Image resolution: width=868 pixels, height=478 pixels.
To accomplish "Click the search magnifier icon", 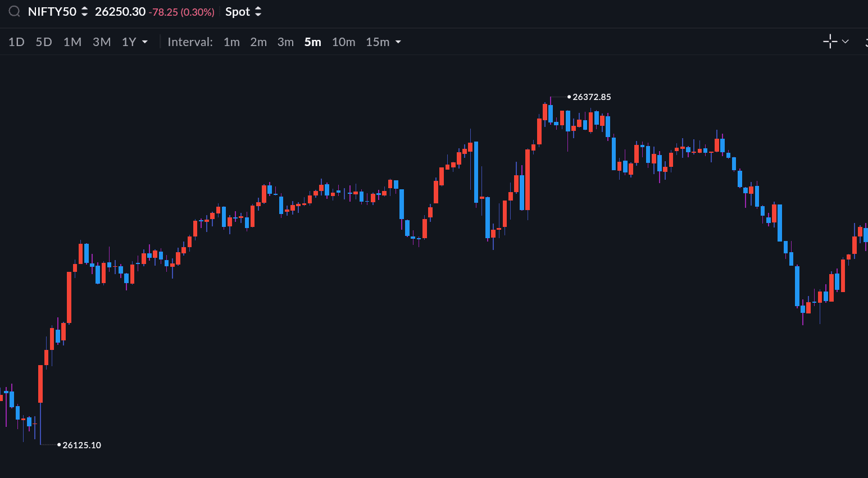I will pyautogui.click(x=14, y=12).
